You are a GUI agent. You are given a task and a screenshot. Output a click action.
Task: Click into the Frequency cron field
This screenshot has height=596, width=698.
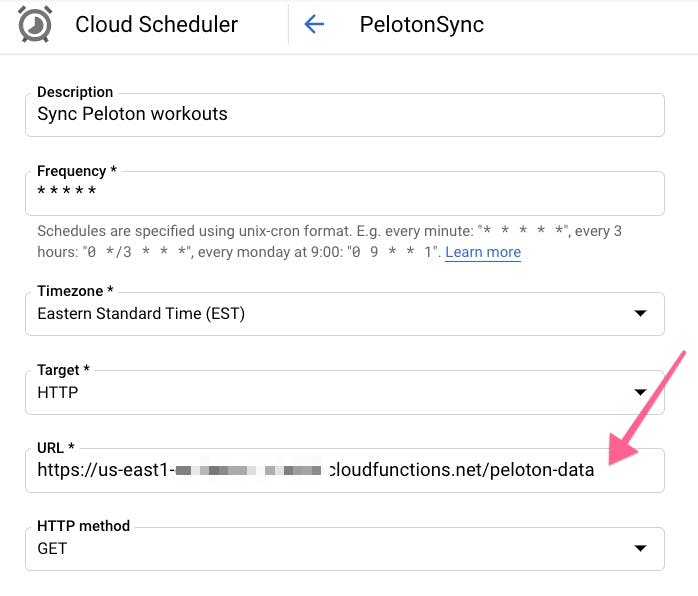[344, 192]
